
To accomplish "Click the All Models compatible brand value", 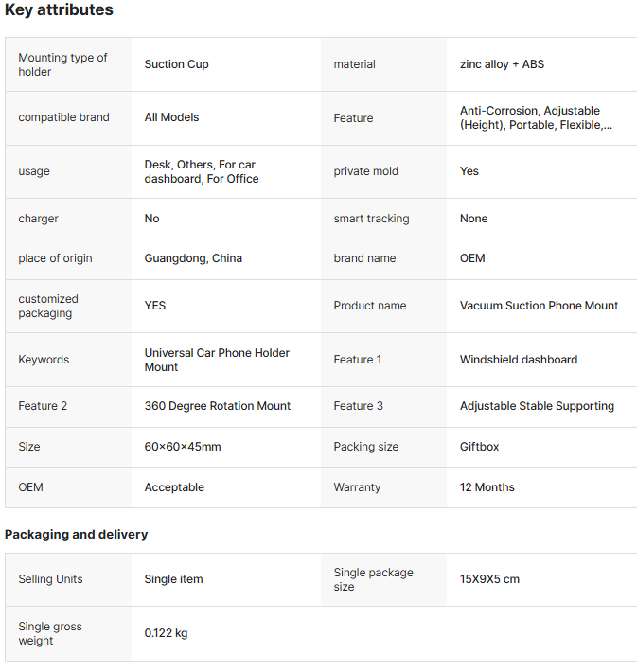I will tap(171, 117).
